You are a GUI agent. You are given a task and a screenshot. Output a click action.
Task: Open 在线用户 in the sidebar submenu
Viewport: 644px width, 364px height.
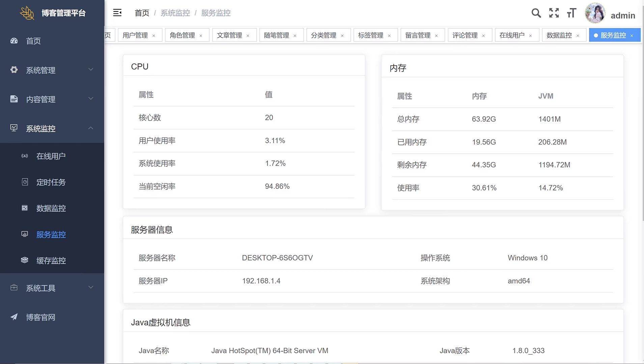52,156
